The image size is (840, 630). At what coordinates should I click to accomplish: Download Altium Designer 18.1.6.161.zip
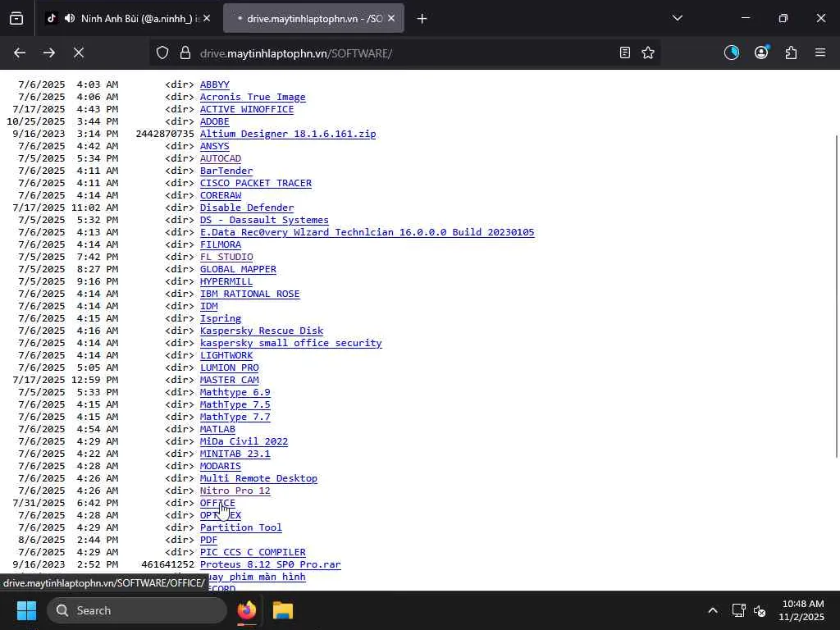click(288, 134)
